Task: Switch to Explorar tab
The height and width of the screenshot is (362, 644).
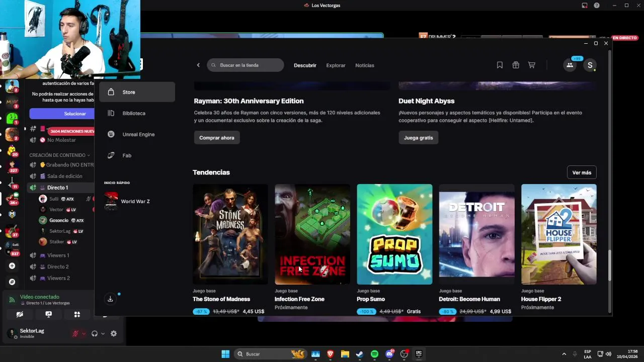Action: (336, 65)
